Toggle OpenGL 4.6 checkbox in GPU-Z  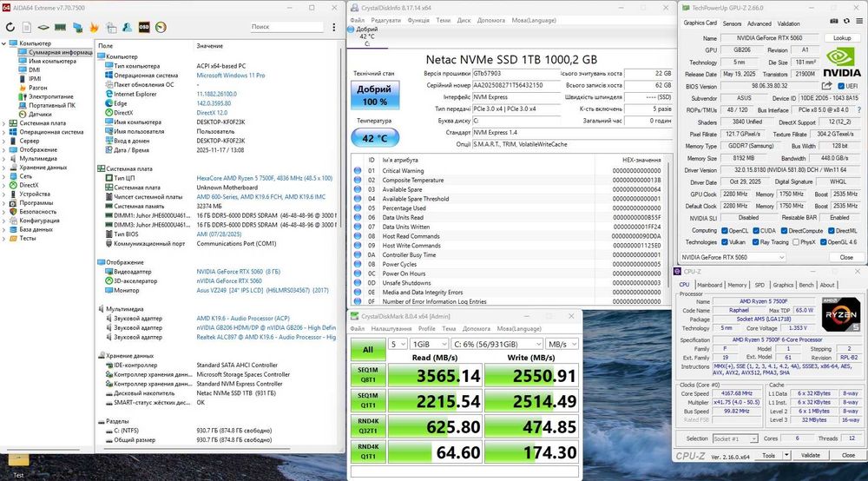pyautogui.click(x=823, y=242)
